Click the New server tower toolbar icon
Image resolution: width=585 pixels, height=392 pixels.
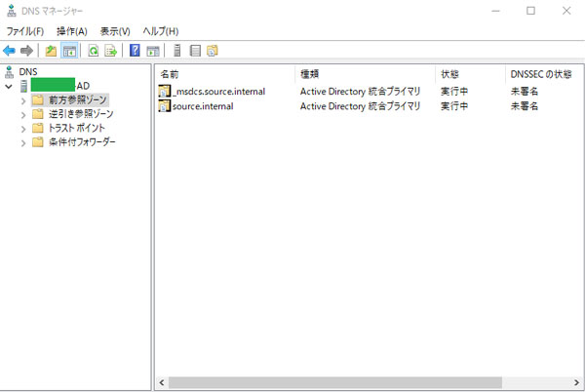coord(177,51)
